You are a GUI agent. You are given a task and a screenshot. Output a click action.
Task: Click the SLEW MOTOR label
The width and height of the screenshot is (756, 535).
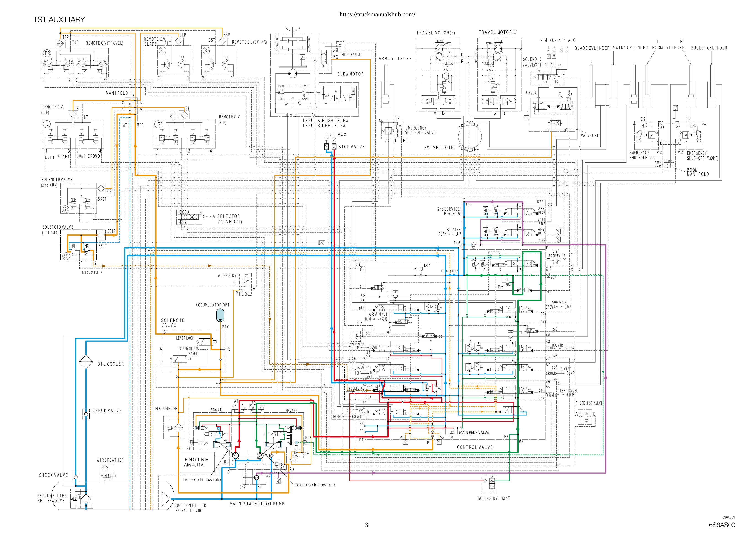(x=350, y=74)
